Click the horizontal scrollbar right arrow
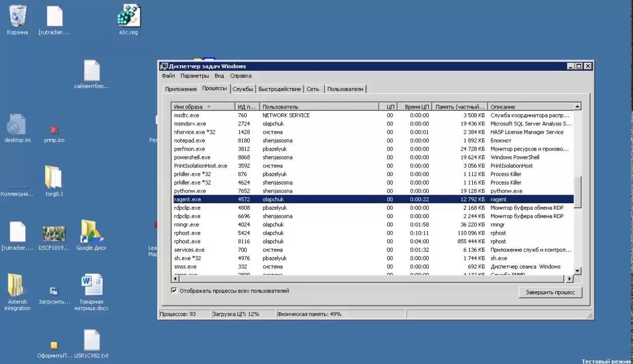 coord(569,279)
